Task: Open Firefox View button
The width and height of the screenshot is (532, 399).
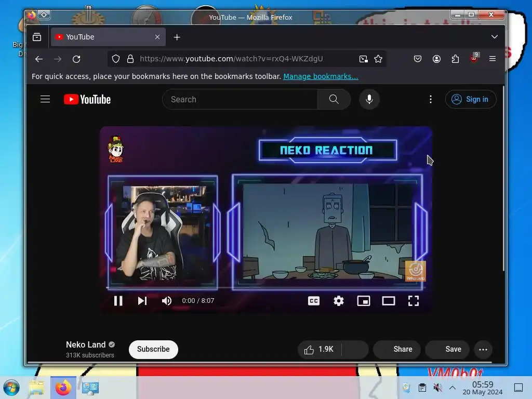Action: (x=37, y=37)
